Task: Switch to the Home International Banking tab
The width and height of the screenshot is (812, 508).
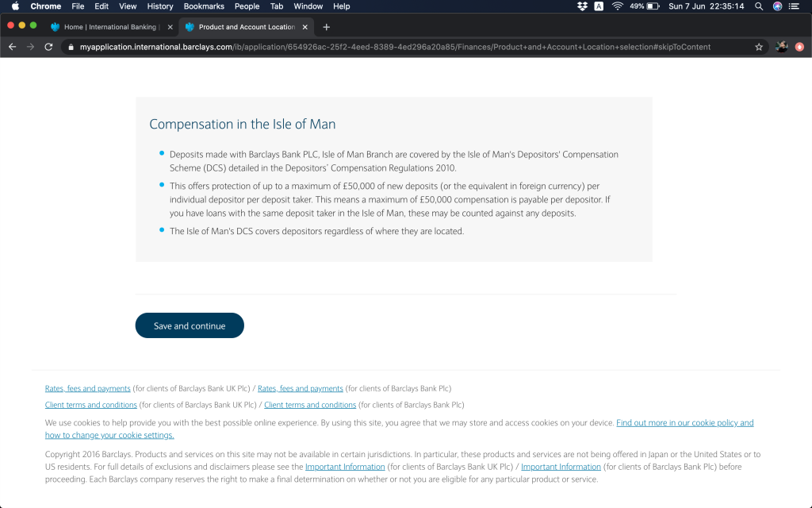Action: coord(107,27)
